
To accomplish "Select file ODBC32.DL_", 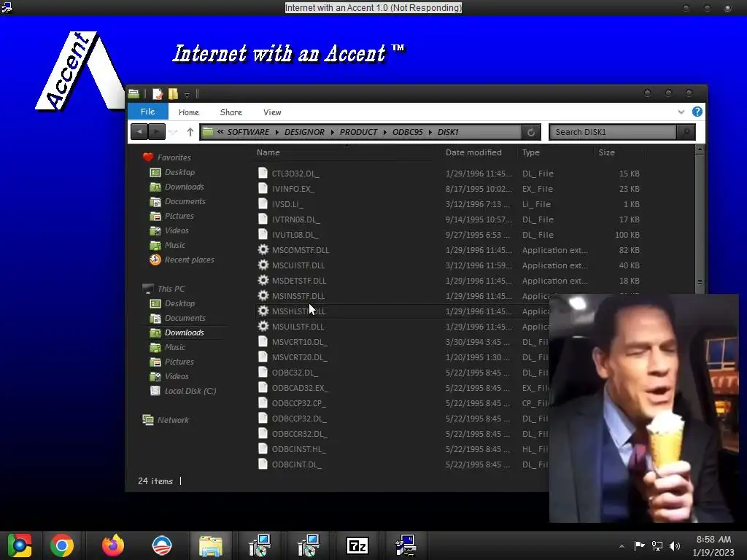I will coord(295,373).
